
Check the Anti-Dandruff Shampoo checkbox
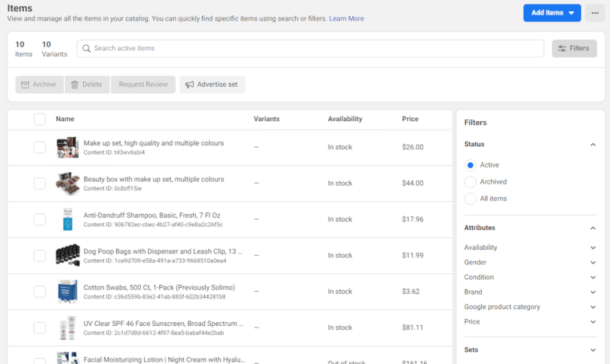[x=40, y=219]
